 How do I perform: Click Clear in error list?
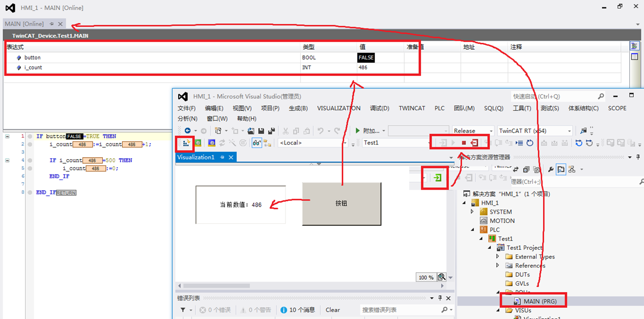coord(333,310)
